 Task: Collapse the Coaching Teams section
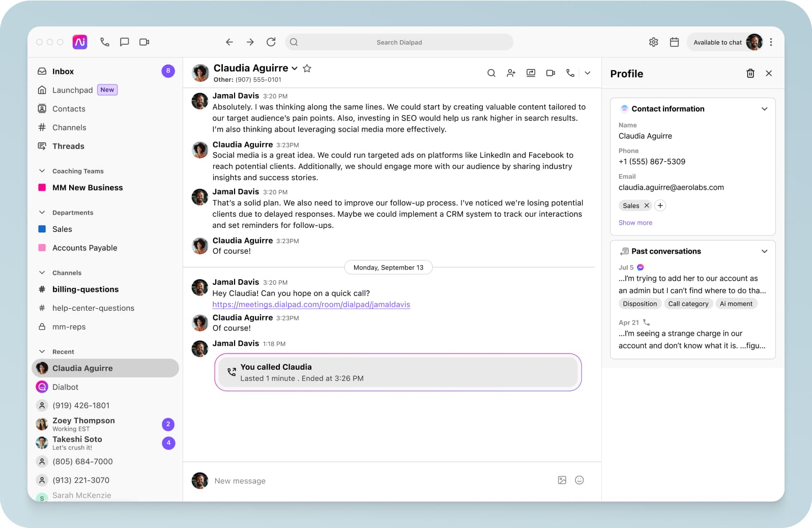coord(42,171)
